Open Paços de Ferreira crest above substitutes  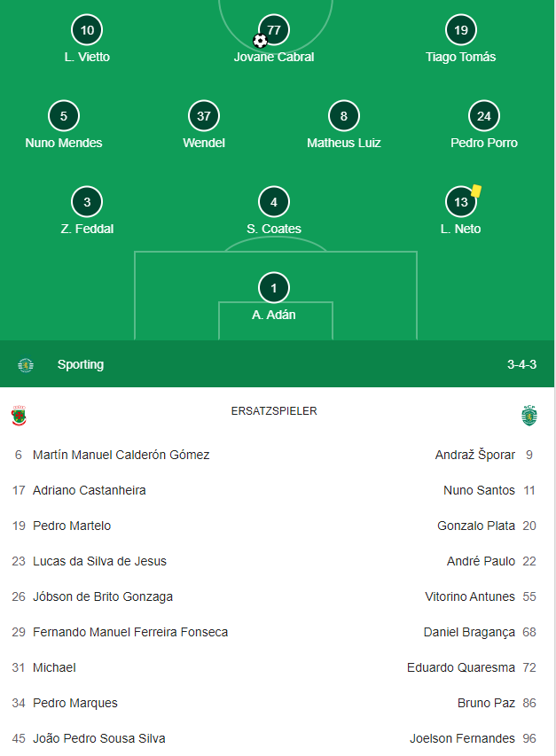click(x=19, y=416)
